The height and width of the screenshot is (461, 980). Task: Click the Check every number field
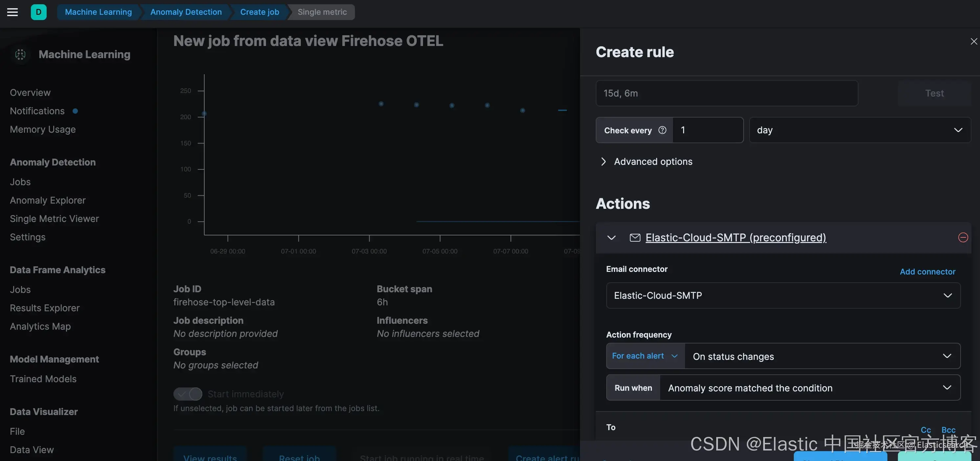[708, 130]
